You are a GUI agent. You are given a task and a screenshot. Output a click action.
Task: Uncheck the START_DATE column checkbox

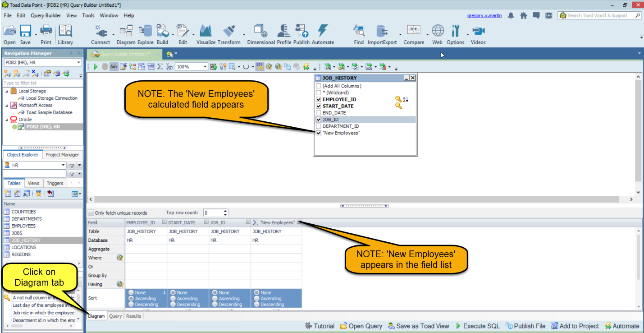[x=319, y=106]
